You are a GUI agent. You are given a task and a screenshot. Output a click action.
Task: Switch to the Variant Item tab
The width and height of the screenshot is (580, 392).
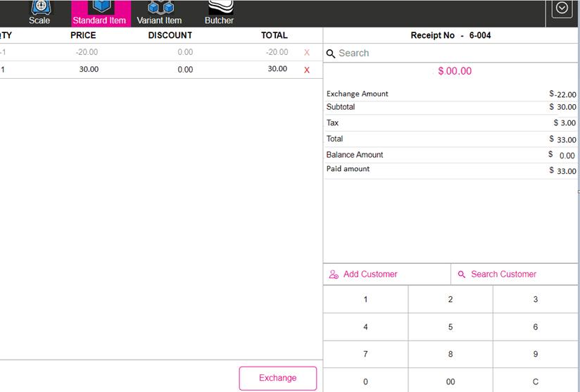coord(159,13)
